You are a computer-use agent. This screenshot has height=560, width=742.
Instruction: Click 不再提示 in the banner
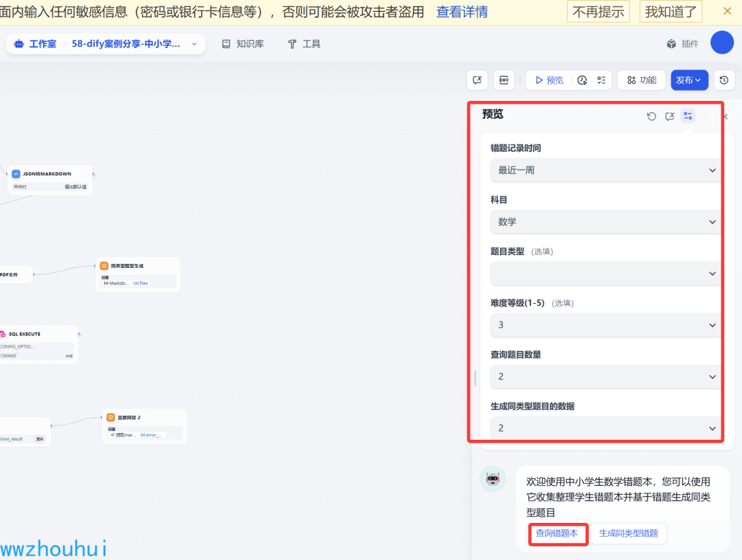598,12
